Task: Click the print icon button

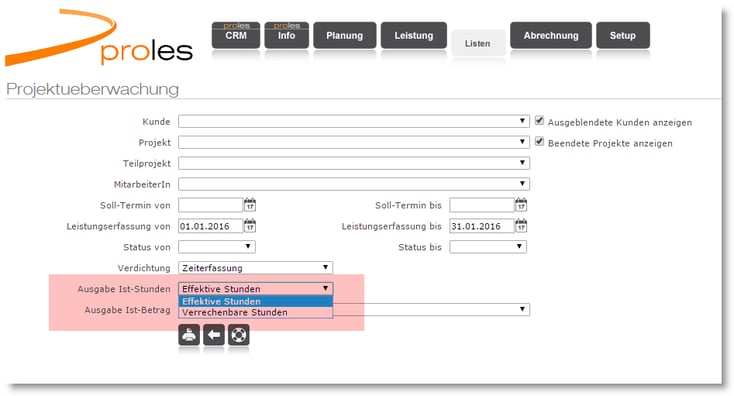Action: click(x=189, y=335)
